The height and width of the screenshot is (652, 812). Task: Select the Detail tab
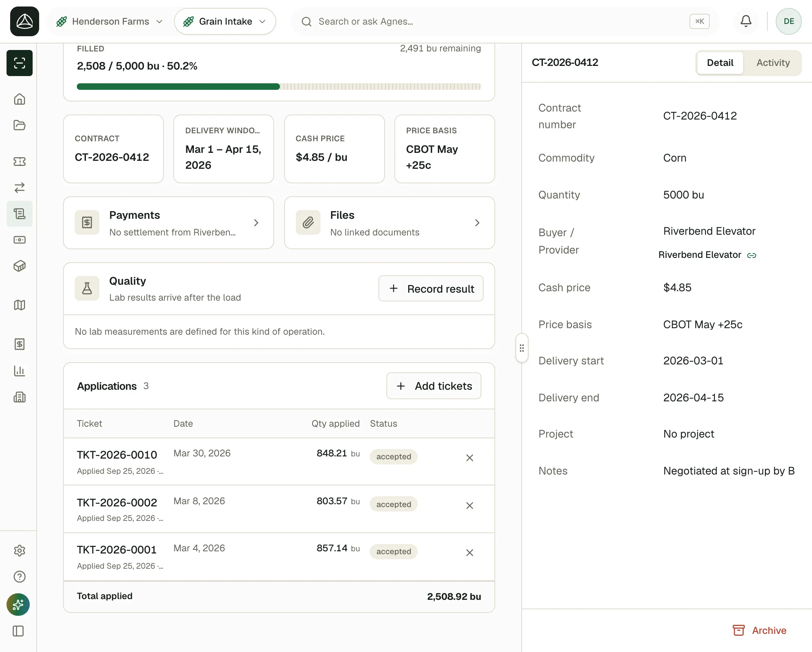tap(720, 63)
